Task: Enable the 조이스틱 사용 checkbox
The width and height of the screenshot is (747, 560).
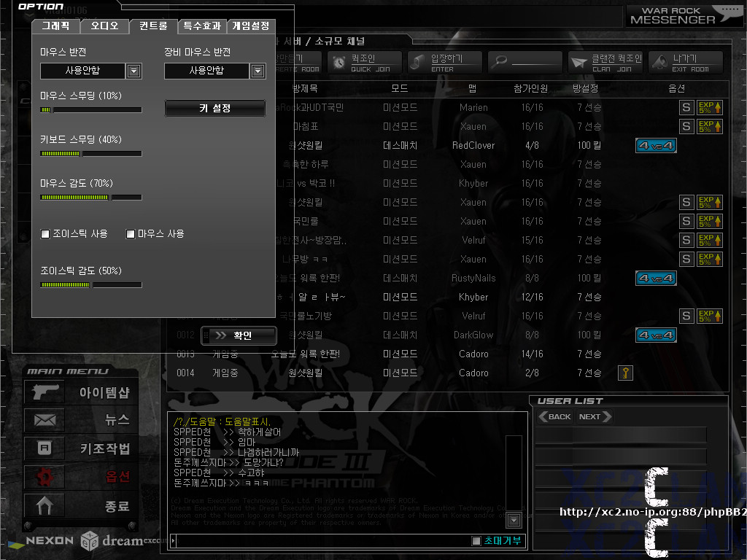Action: (45, 234)
